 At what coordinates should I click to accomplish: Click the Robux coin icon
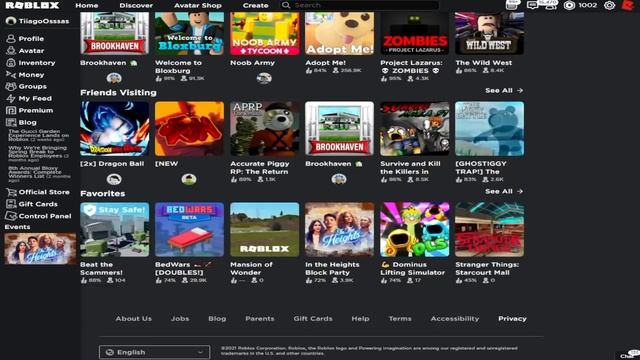click(x=569, y=5)
